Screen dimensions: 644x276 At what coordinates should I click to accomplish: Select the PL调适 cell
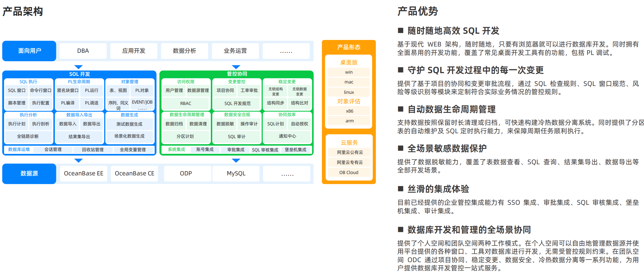pos(92,103)
